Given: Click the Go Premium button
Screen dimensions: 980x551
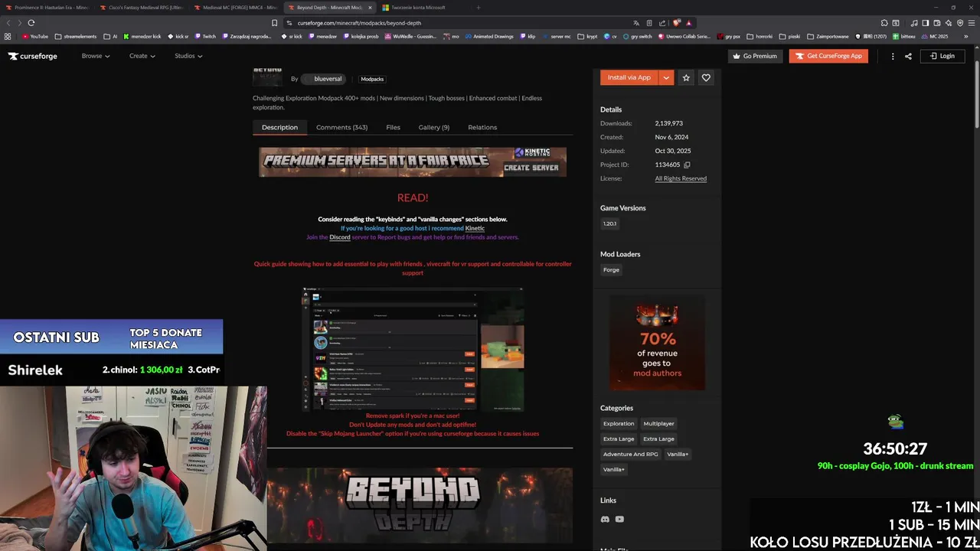Looking at the screenshot, I should tap(755, 56).
